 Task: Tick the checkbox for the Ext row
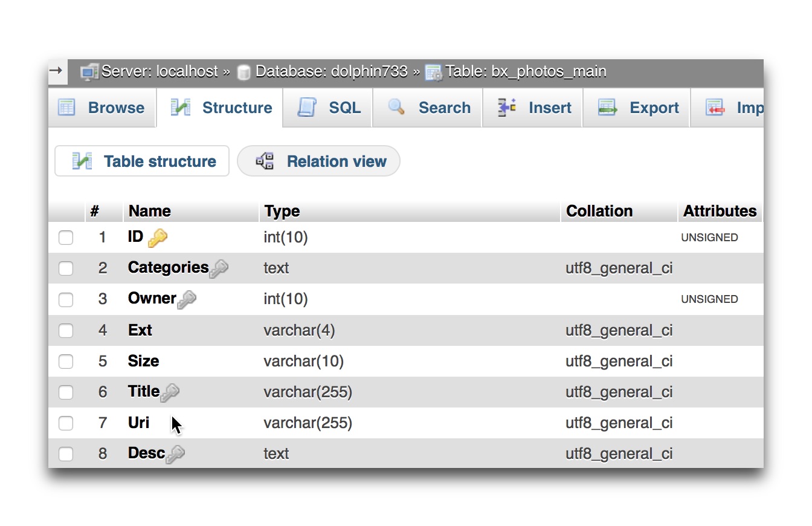point(66,331)
